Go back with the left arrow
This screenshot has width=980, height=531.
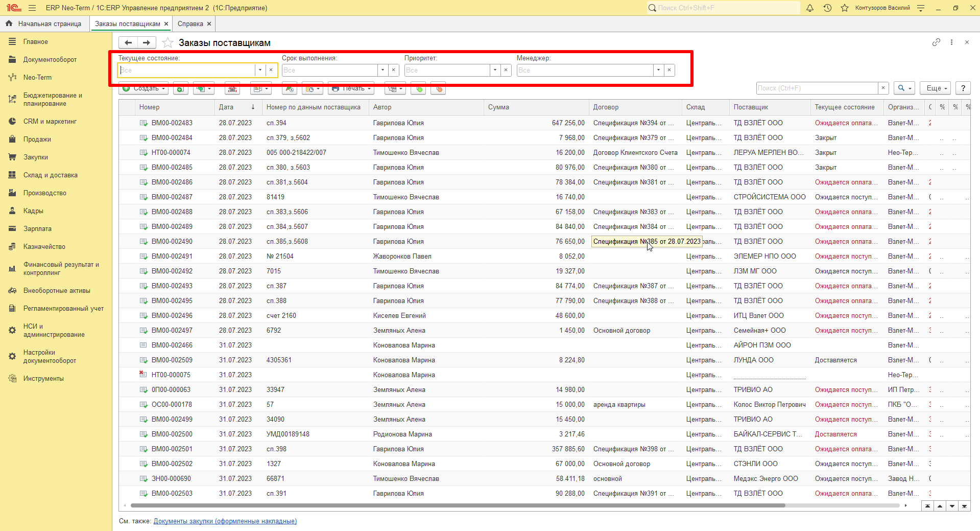point(128,42)
